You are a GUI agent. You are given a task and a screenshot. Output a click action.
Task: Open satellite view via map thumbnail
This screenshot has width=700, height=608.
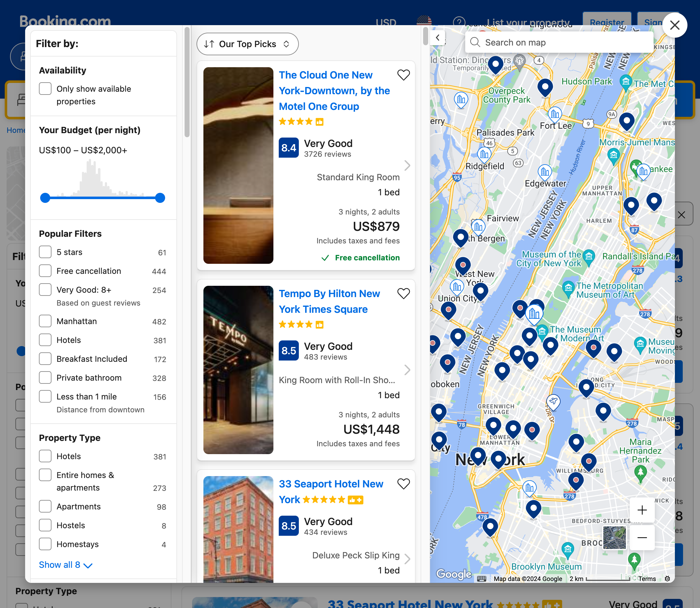pos(615,538)
